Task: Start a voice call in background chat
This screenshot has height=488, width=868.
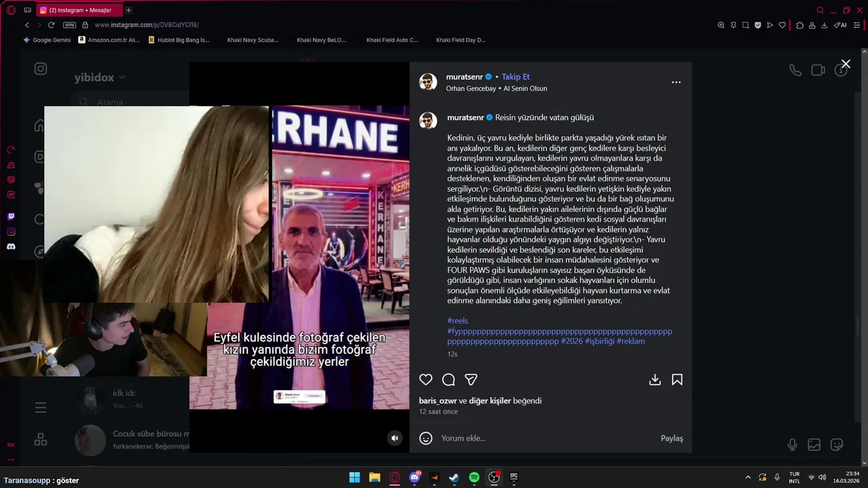Action: click(795, 70)
